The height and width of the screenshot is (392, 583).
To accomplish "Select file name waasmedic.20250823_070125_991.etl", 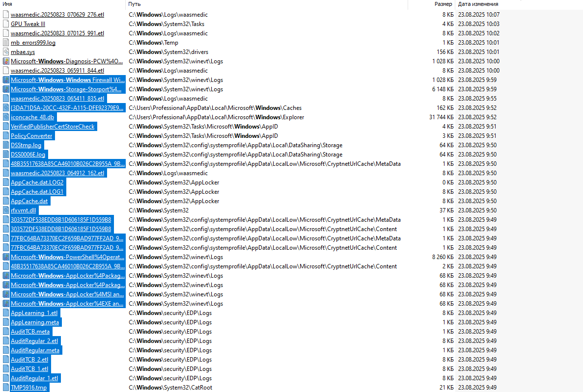I will [x=57, y=33].
